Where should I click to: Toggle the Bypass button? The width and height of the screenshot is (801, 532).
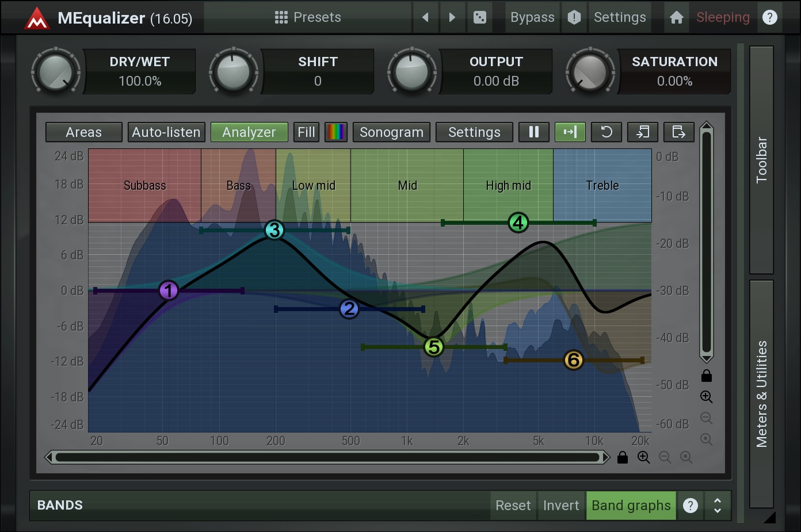coord(532,17)
